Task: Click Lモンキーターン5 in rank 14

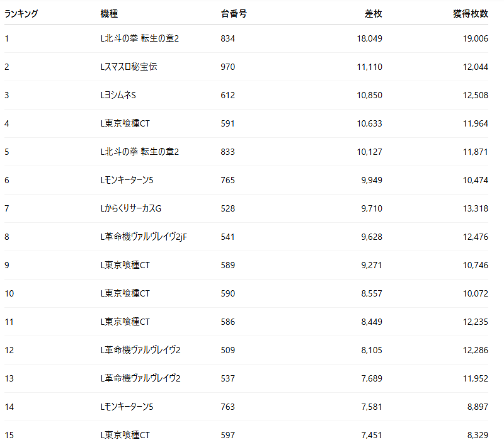Action: click(127, 407)
